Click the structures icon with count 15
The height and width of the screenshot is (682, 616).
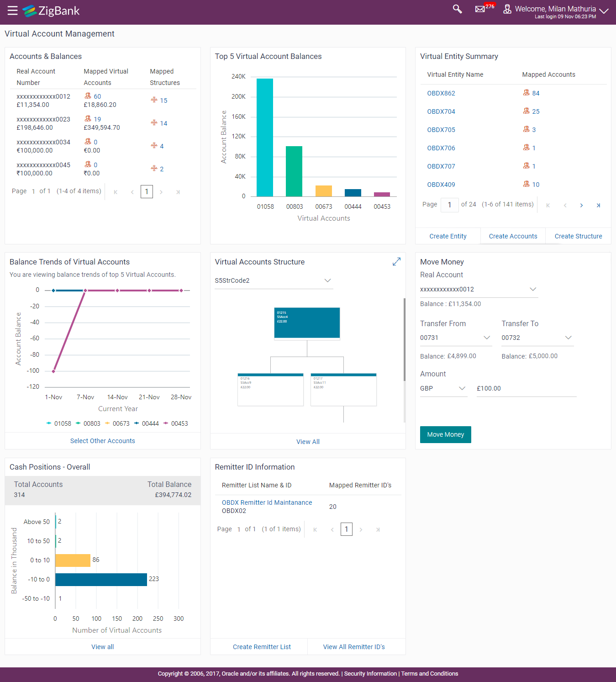tap(154, 100)
